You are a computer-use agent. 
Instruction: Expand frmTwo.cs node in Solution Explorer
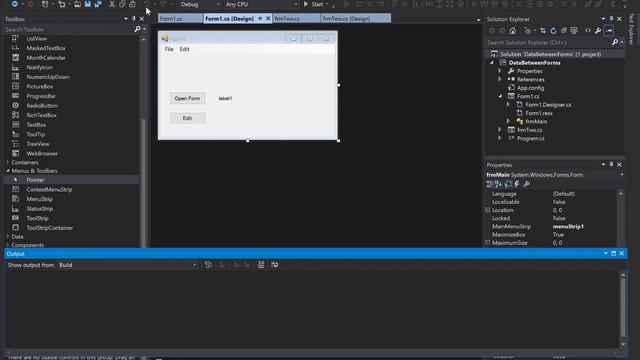tap(500, 130)
